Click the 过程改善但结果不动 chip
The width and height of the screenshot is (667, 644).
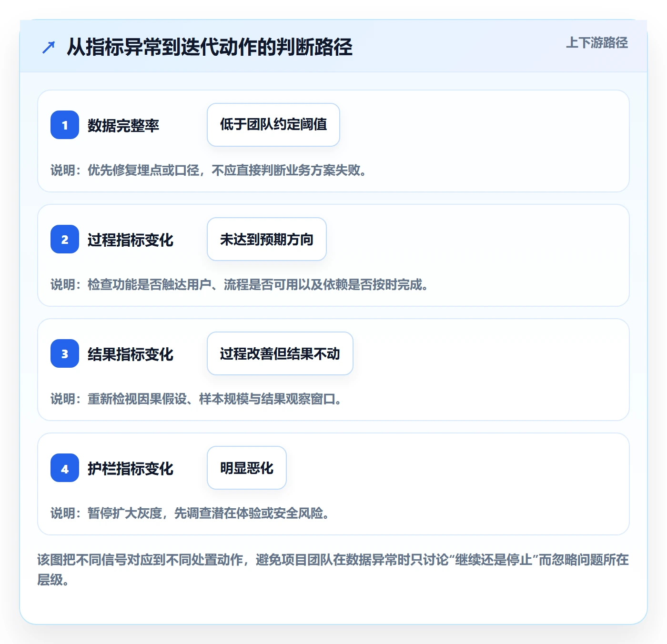(280, 353)
